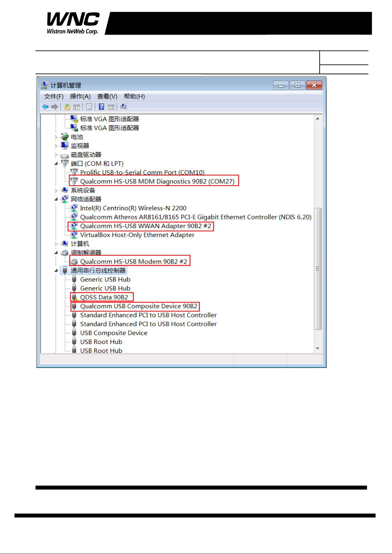The width and height of the screenshot is (392, 554).
Task: Expand the 计算机 category
Action: coord(56,244)
